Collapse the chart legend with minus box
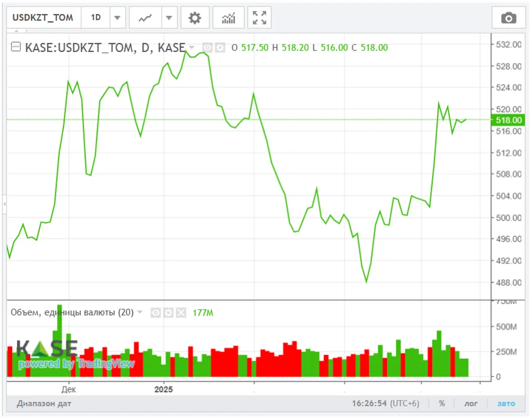 tap(16, 47)
